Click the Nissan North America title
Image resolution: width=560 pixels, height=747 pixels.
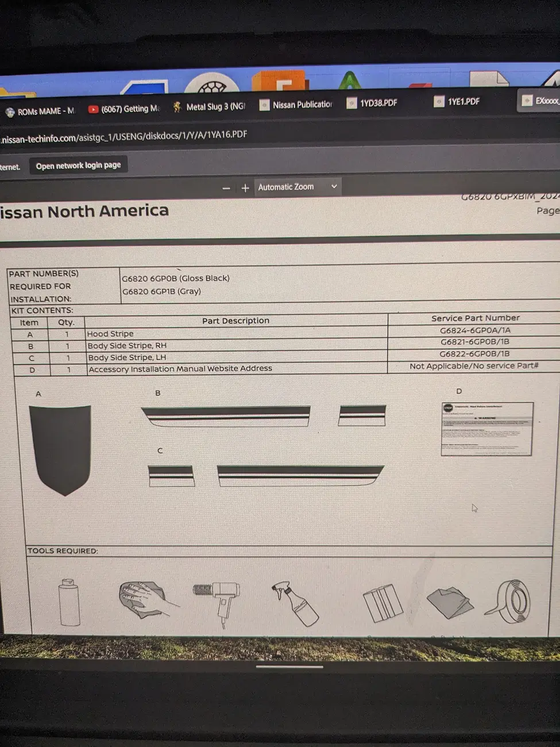84,211
